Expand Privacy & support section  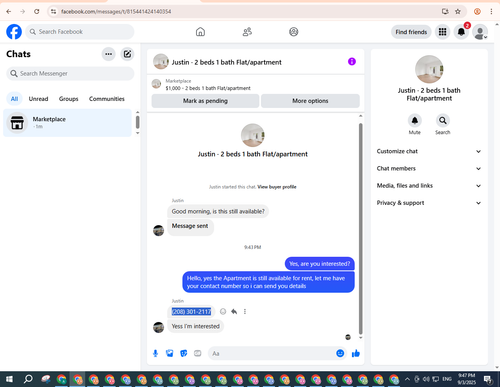pos(429,203)
